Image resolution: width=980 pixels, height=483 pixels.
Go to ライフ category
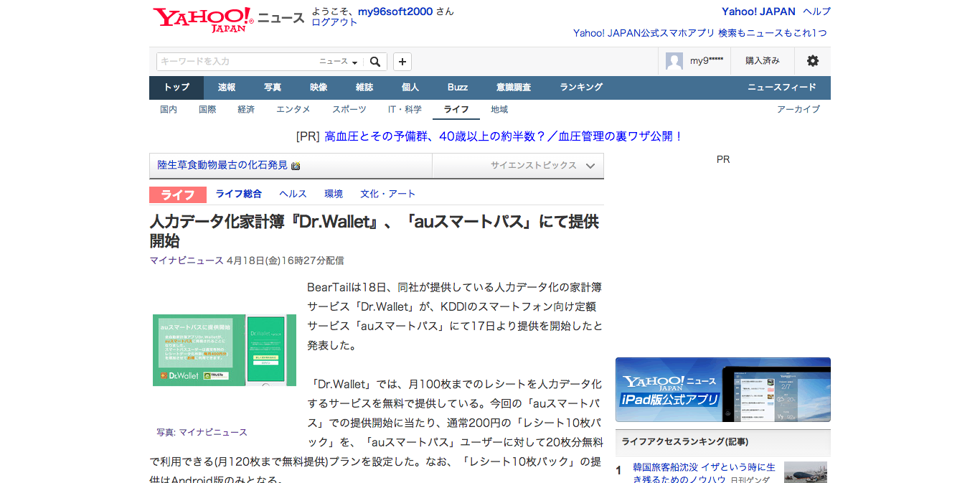coord(456,109)
